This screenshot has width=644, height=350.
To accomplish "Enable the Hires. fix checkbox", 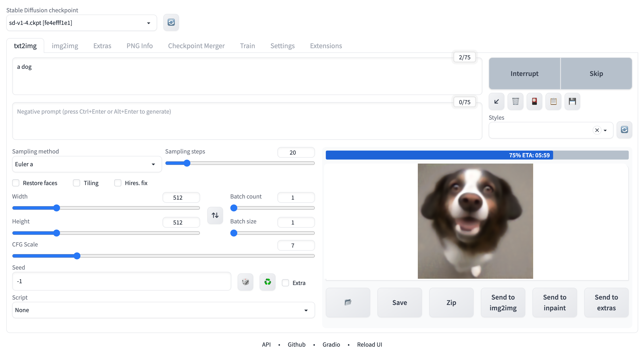I will [118, 183].
